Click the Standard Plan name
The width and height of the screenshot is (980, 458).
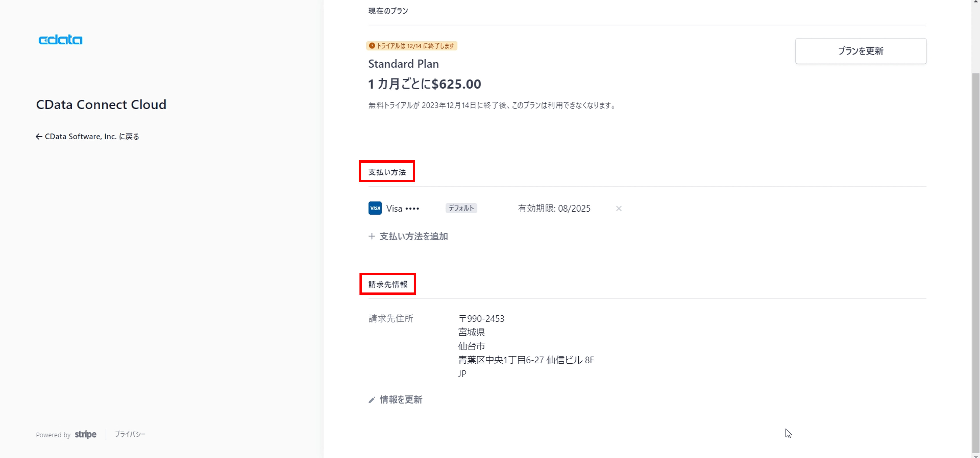click(x=403, y=64)
